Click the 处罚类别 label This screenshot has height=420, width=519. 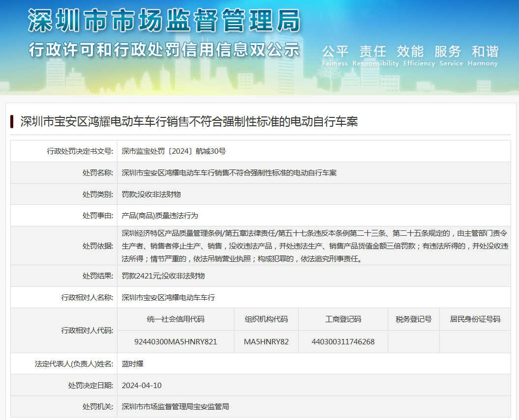pos(98,194)
